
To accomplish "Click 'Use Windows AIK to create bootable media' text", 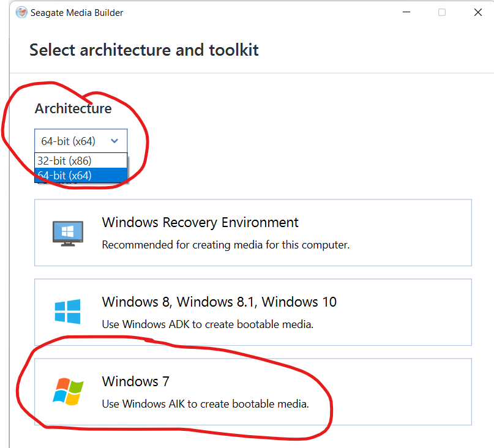I will coord(206,404).
